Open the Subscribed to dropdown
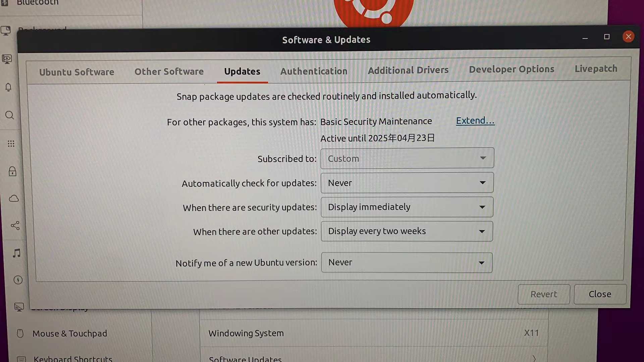Screen dimensions: 644x362 407,158
